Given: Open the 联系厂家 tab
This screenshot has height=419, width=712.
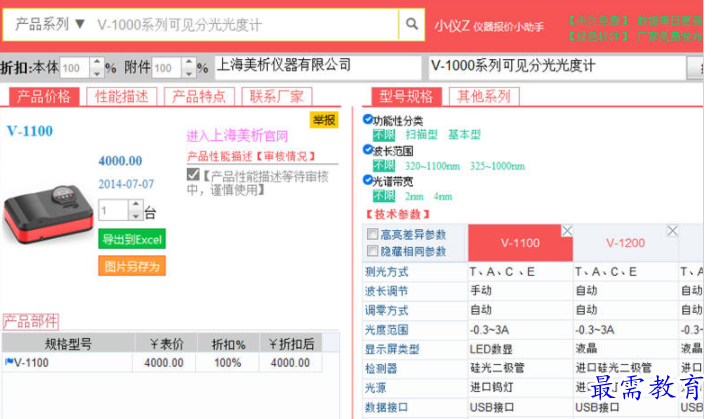Looking at the screenshot, I should [277, 96].
